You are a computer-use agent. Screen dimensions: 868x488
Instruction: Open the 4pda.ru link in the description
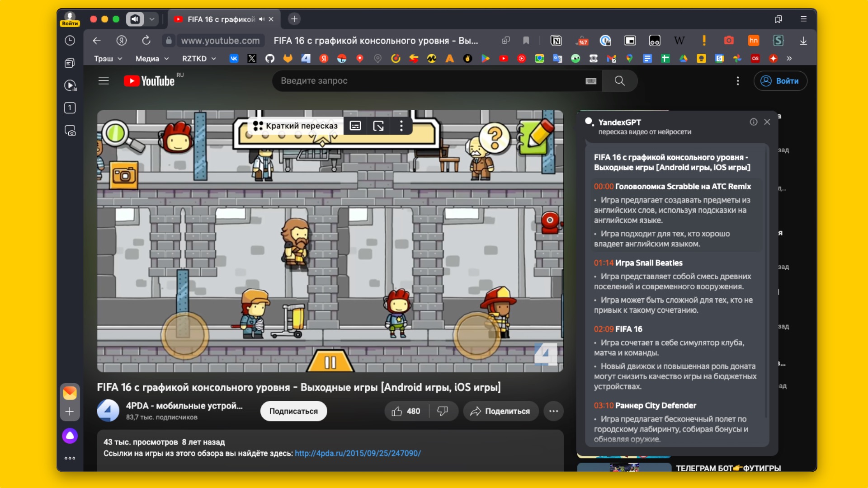click(x=358, y=453)
